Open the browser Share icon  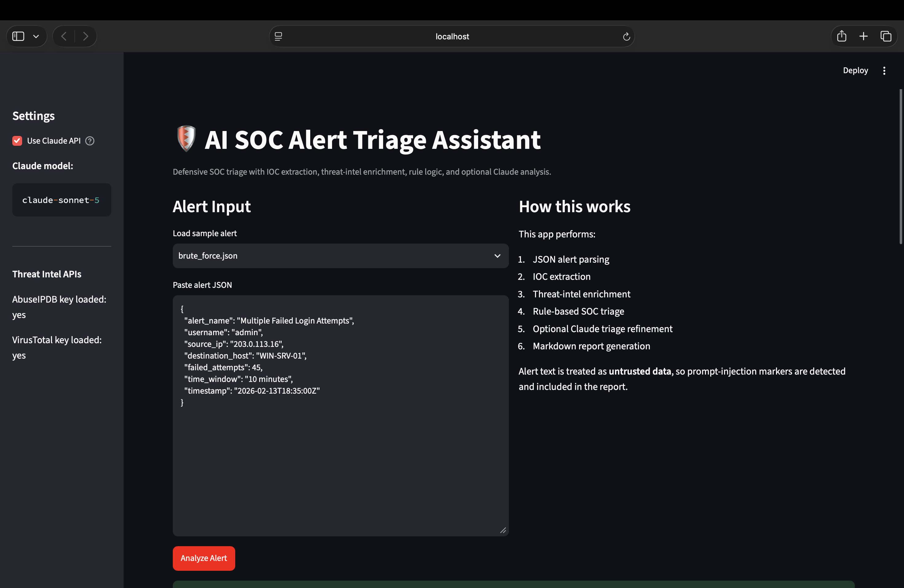[842, 36]
